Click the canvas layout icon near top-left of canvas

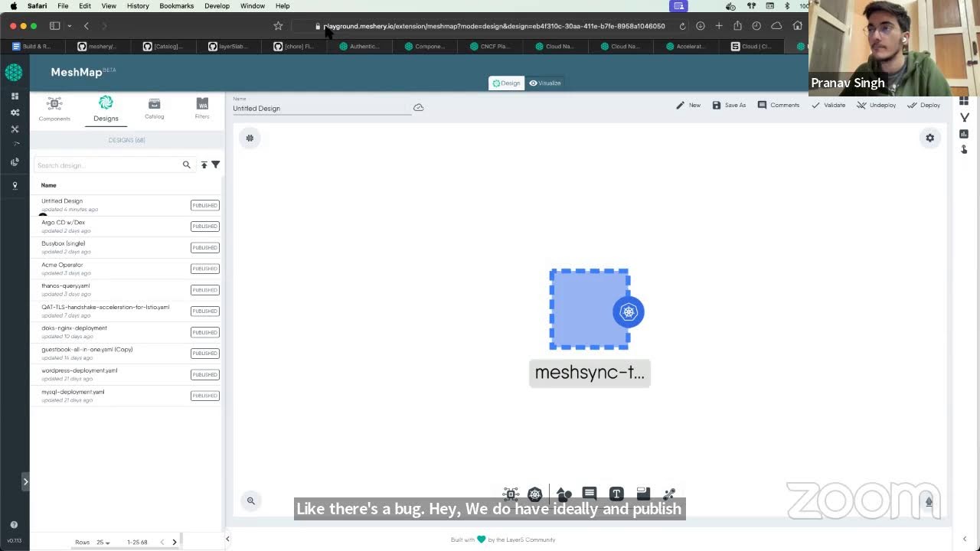click(250, 138)
